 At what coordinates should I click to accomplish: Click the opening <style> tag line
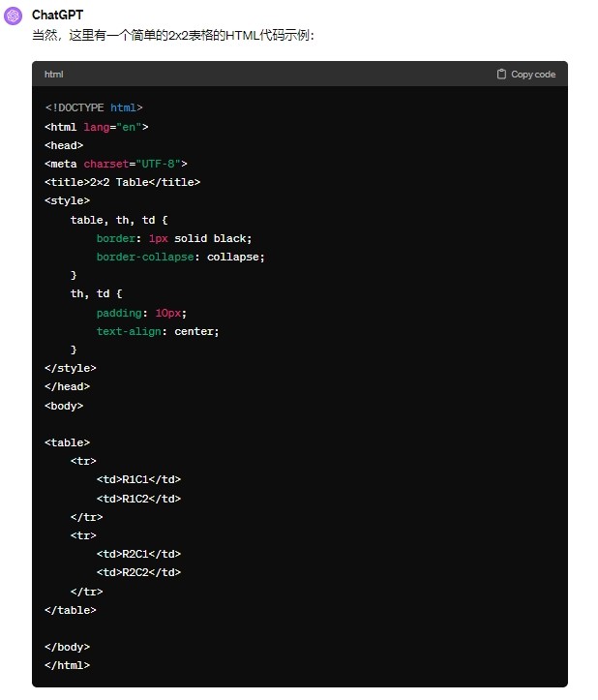[x=68, y=200]
